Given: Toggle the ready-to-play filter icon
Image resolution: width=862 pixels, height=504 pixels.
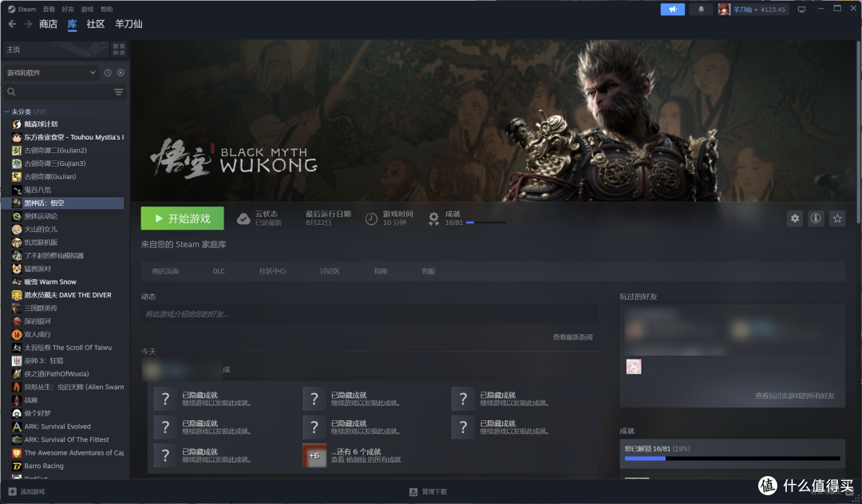Looking at the screenshot, I should [121, 73].
